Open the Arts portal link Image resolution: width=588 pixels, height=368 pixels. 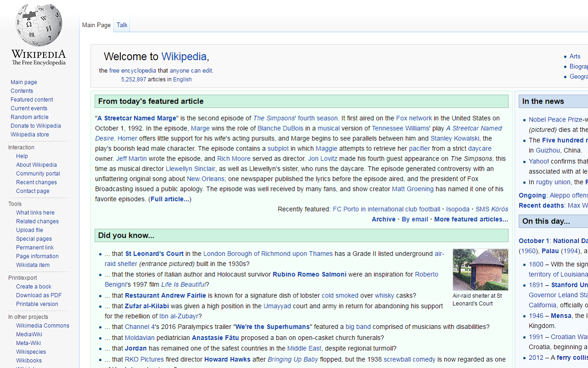point(575,57)
